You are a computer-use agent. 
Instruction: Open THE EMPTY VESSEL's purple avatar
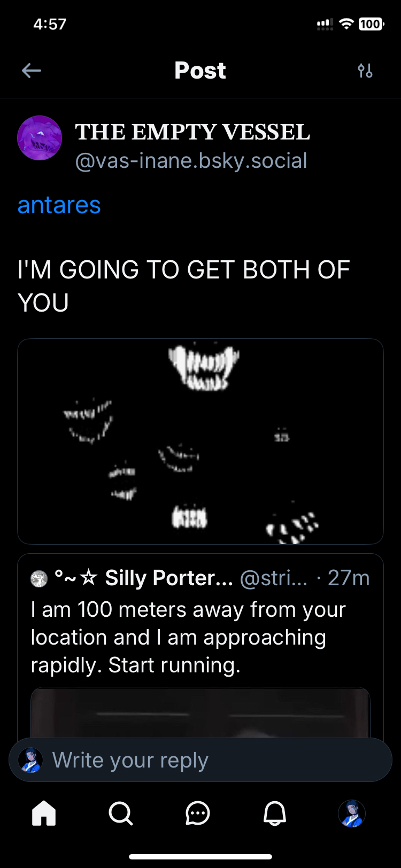coord(40,138)
